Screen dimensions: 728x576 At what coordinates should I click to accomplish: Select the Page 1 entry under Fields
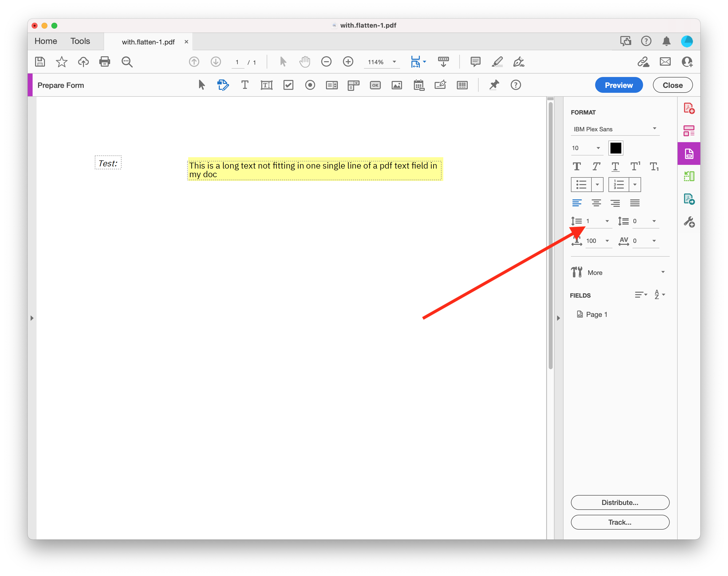coord(596,314)
